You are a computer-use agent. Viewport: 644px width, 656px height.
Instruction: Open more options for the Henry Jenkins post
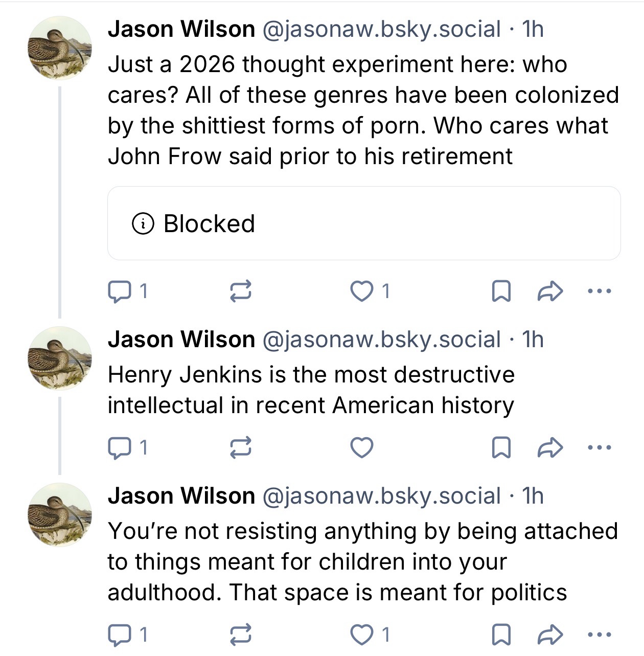pyautogui.click(x=599, y=448)
